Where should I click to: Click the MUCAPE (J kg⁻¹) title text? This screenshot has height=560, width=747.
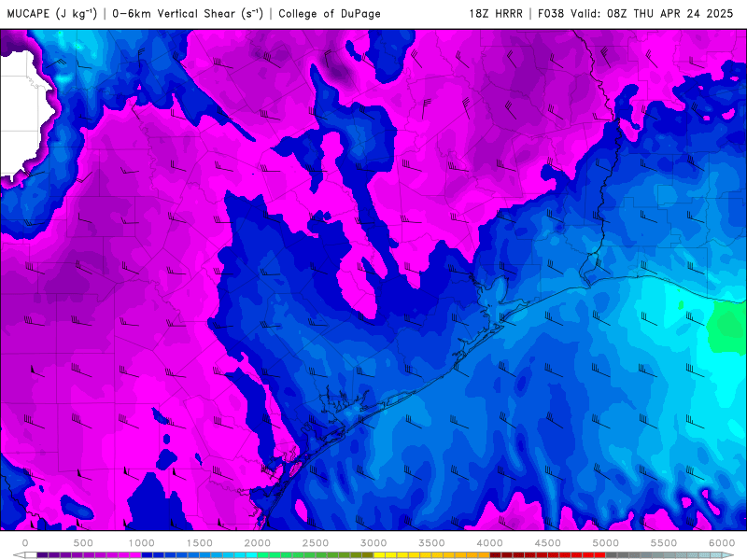[x=52, y=14]
